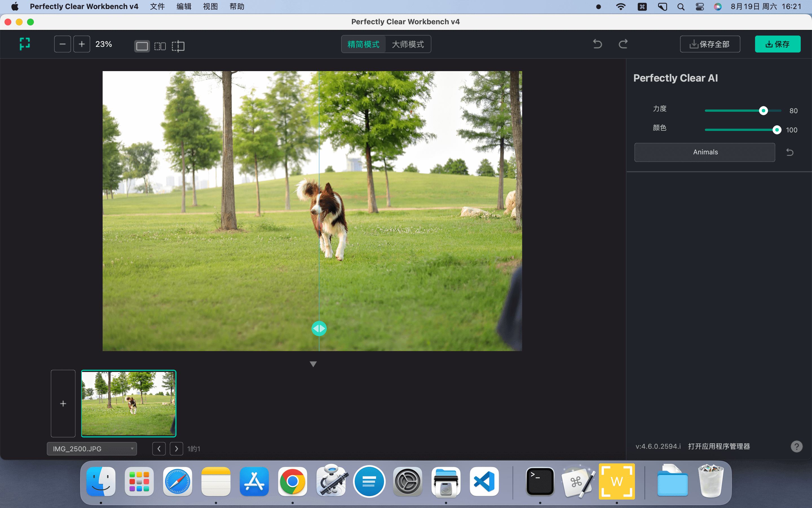Open Safari from the Dock
Screen dimensions: 812x508
(178, 481)
